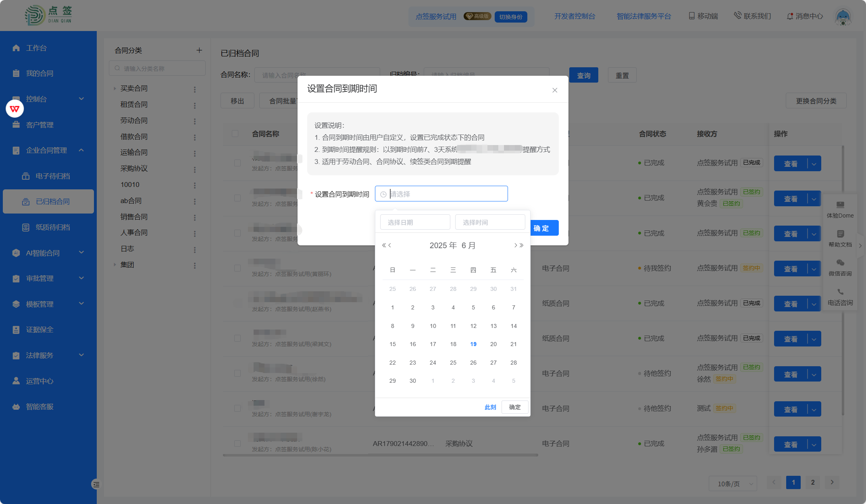Click the 证据保全 icon in sidebar
866x504 pixels.
[x=16, y=330]
